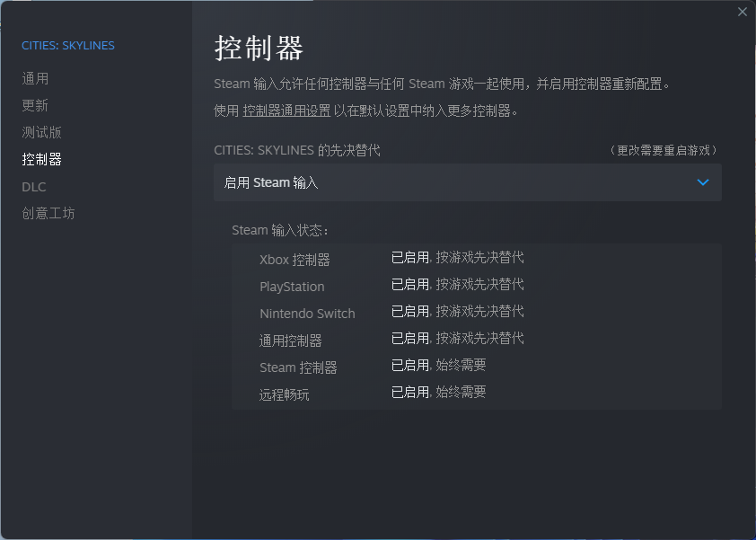Open the 创意工坊 tab
Screen dimensions: 756x540
coord(48,214)
